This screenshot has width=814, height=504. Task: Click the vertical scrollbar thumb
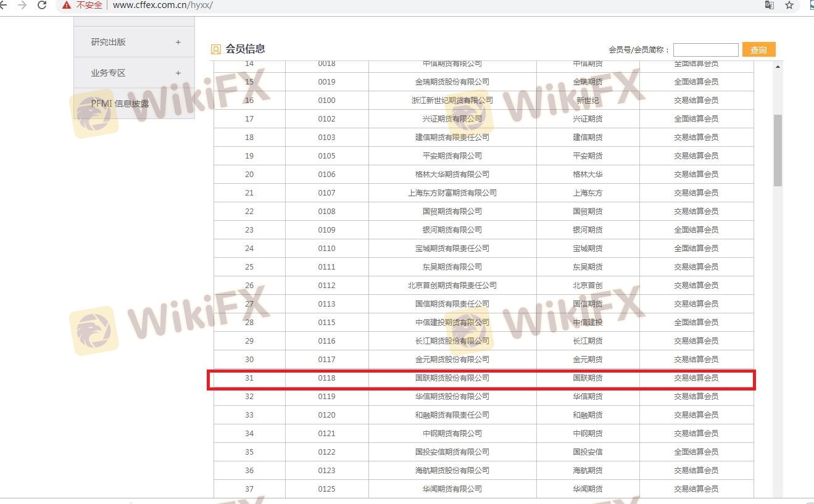click(x=778, y=150)
